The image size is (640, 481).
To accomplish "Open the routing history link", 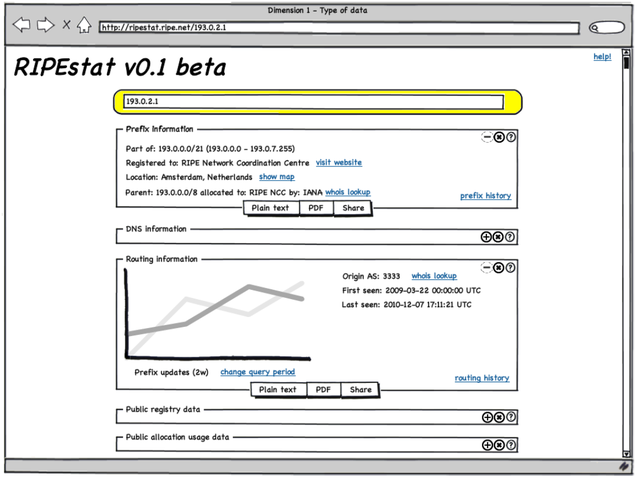I will point(482,378).
